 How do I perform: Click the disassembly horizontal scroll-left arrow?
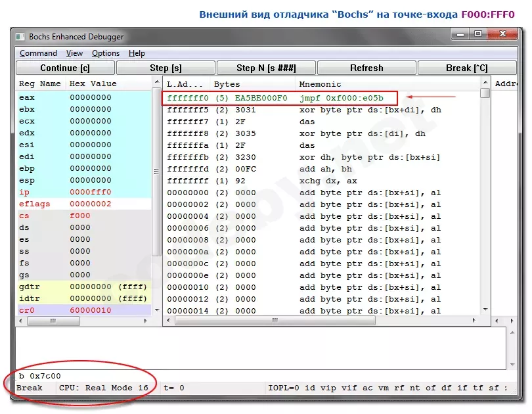coord(169,320)
